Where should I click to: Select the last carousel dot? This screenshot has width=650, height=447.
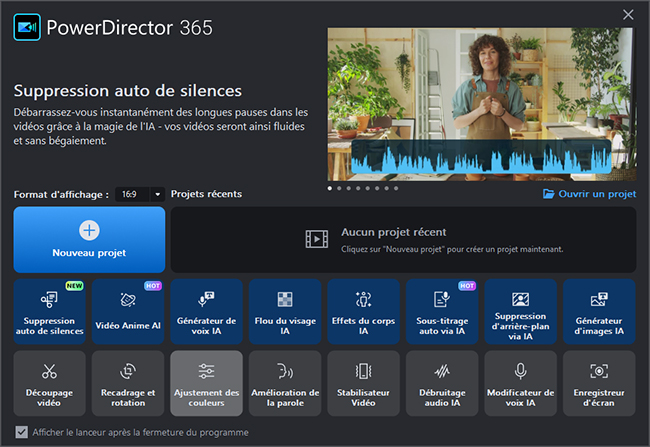pos(396,188)
